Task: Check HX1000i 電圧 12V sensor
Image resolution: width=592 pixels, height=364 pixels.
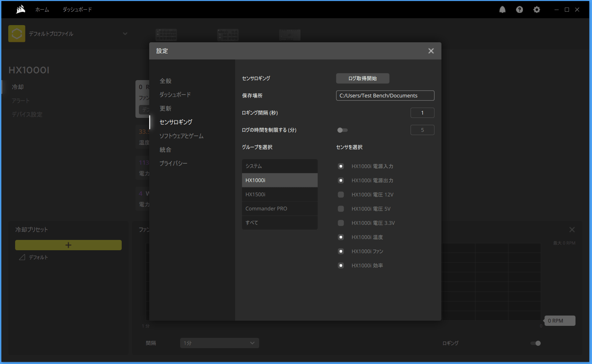Action: (341, 195)
